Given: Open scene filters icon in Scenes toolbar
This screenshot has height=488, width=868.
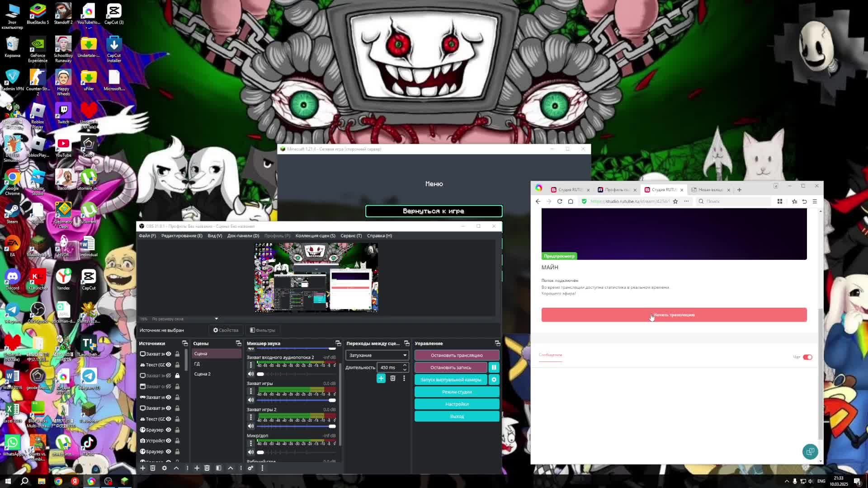Looking at the screenshot, I should tap(219, 468).
